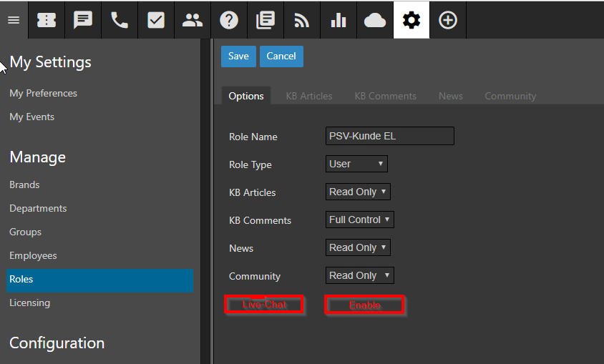604x364 pixels.
Task: Click the Role Name input field
Action: 389,137
